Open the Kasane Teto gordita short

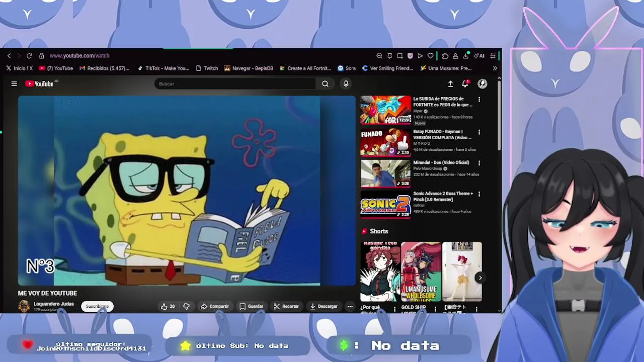tap(380, 271)
